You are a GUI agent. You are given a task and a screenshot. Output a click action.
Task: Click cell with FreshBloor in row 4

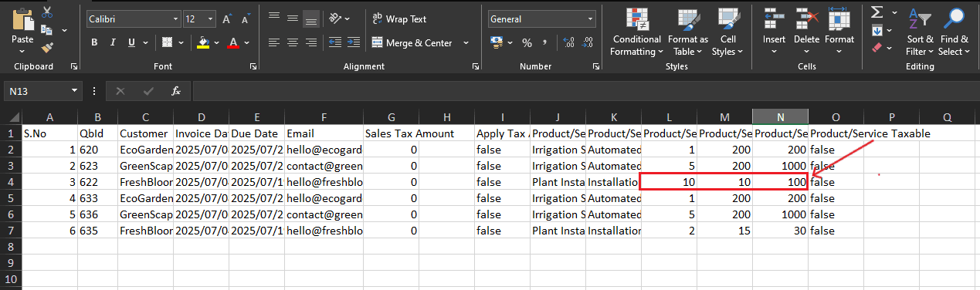pos(145,182)
